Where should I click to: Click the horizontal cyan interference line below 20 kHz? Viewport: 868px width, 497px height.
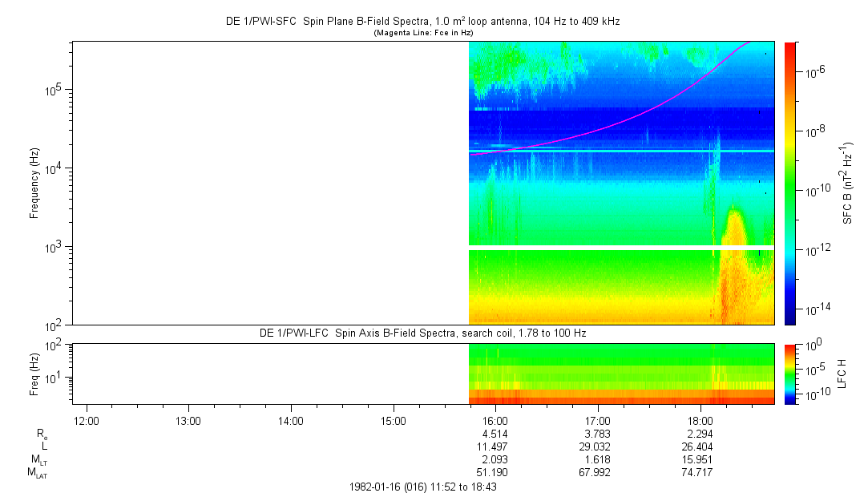click(621, 151)
